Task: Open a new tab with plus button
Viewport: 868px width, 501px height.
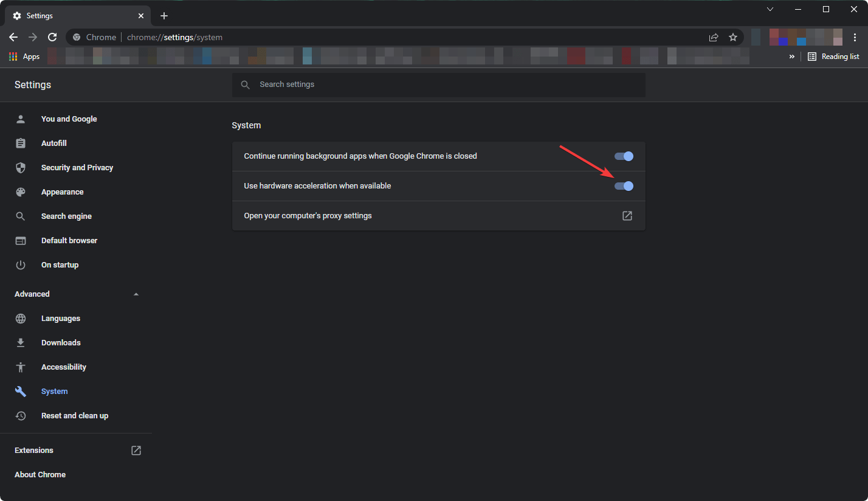Action: point(164,16)
